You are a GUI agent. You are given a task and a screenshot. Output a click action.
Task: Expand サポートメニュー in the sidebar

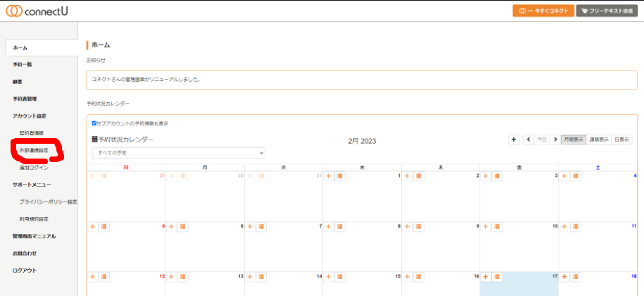click(x=32, y=184)
